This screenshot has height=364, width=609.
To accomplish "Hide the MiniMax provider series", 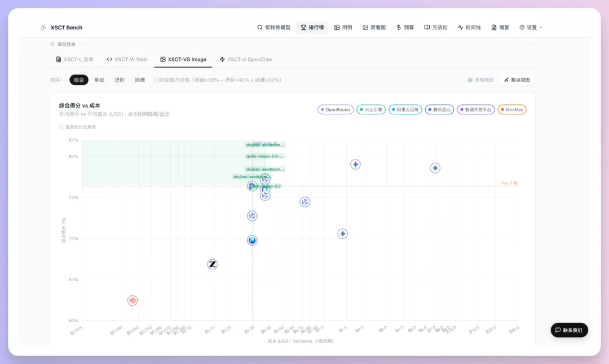I will point(512,109).
